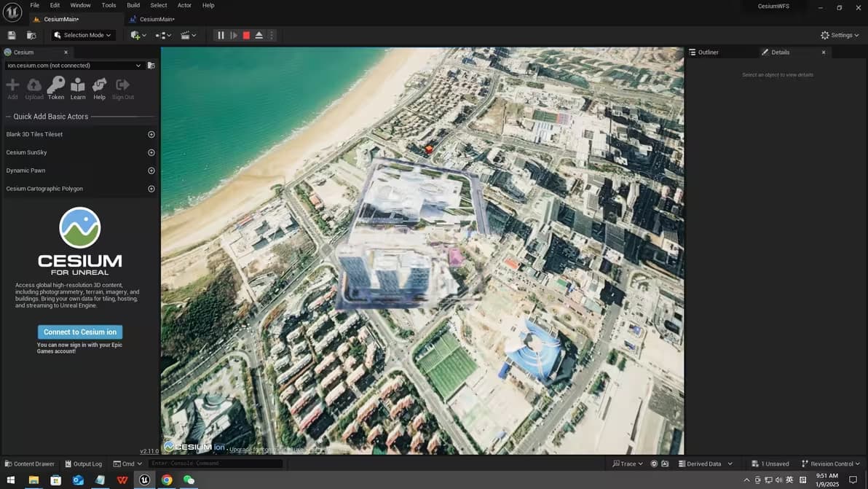868x489 pixels.
Task: Open the Unreal Editor taskbar icon
Action: (144, 480)
